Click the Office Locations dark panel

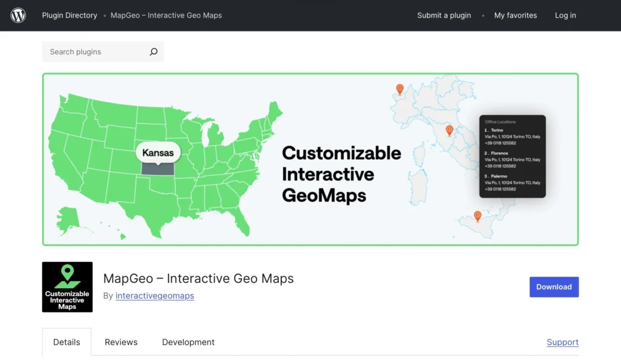[x=512, y=156]
